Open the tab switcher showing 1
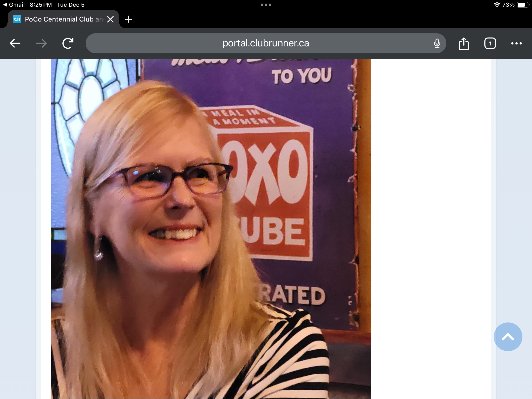This screenshot has width=532, height=399. coord(490,44)
